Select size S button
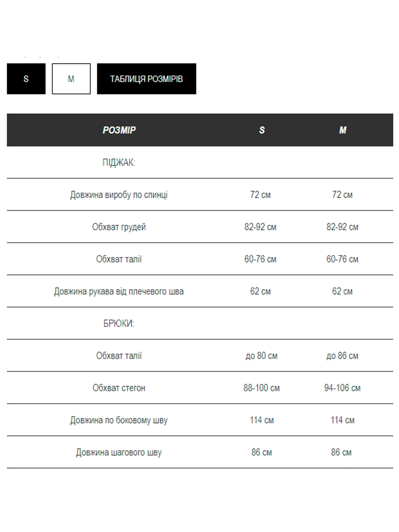399x532 pixels. (x=26, y=79)
